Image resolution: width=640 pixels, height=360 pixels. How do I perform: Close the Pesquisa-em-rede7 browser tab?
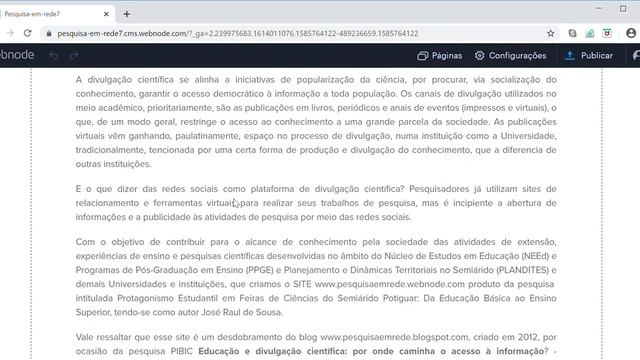[x=106, y=14]
